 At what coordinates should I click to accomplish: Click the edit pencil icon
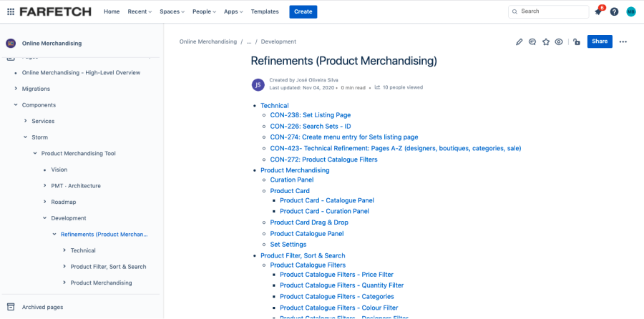(x=519, y=41)
